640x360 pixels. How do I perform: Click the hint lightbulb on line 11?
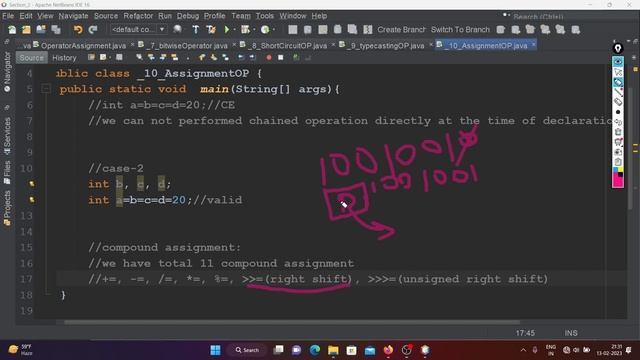31,184
